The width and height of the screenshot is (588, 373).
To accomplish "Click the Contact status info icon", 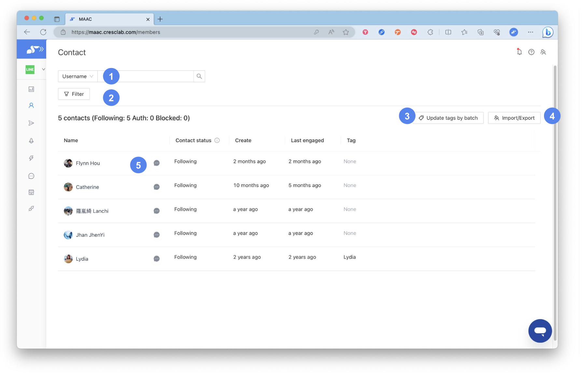I will coord(217,141).
